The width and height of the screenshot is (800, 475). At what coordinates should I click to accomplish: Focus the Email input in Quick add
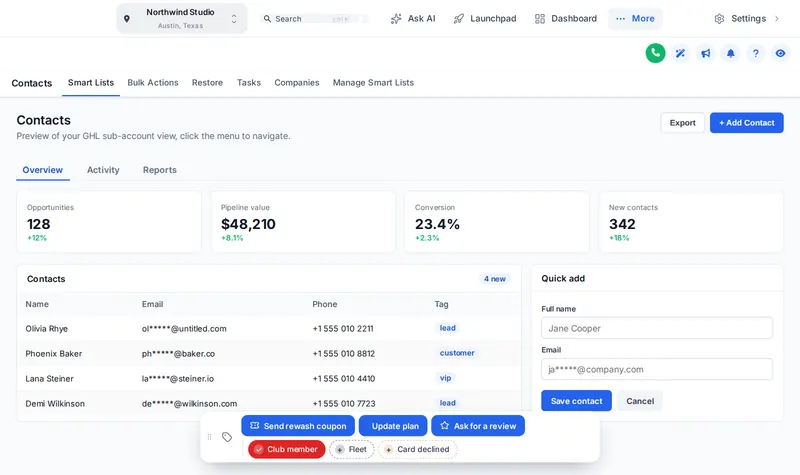(657, 369)
